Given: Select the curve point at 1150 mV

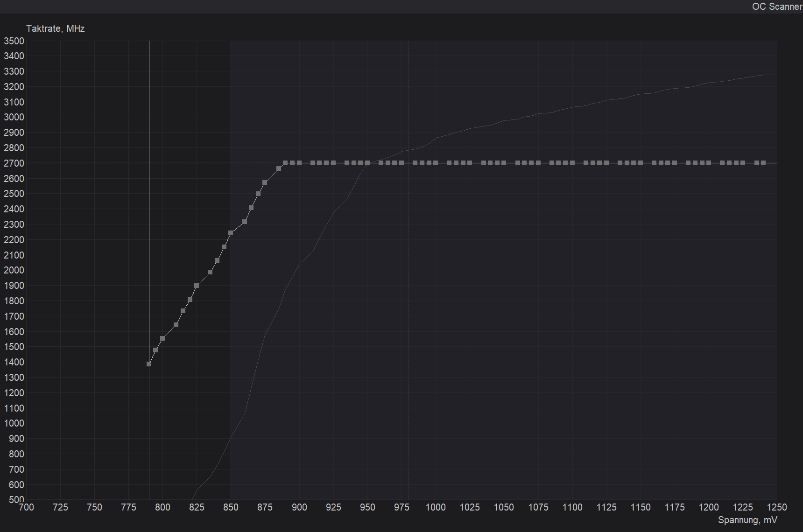Looking at the screenshot, I should [641, 163].
